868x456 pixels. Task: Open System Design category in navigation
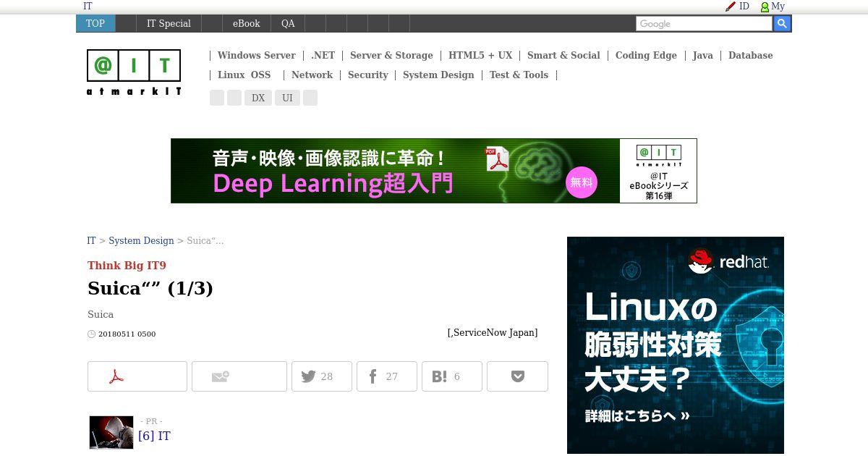(x=438, y=75)
